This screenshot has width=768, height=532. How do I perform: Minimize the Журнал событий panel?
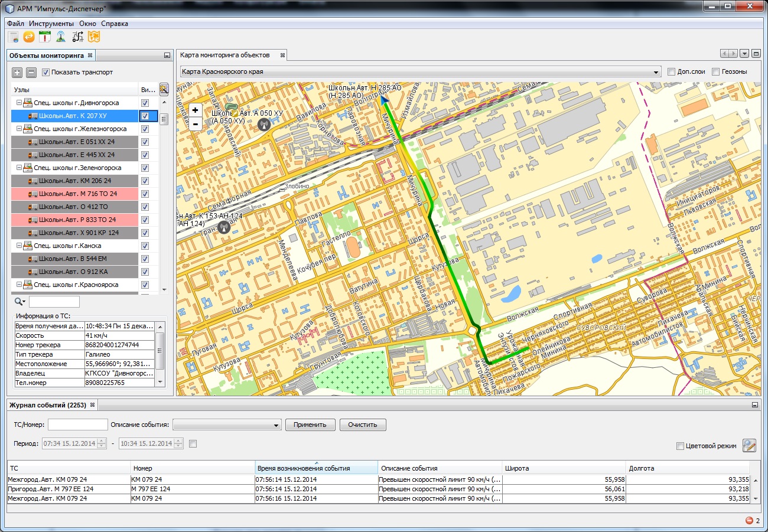point(754,405)
